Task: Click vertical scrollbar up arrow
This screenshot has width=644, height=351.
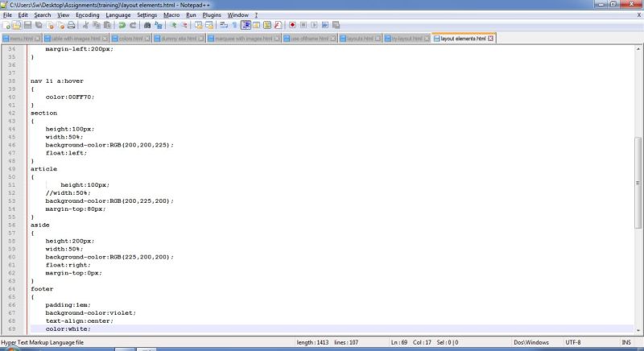Action: [638, 49]
